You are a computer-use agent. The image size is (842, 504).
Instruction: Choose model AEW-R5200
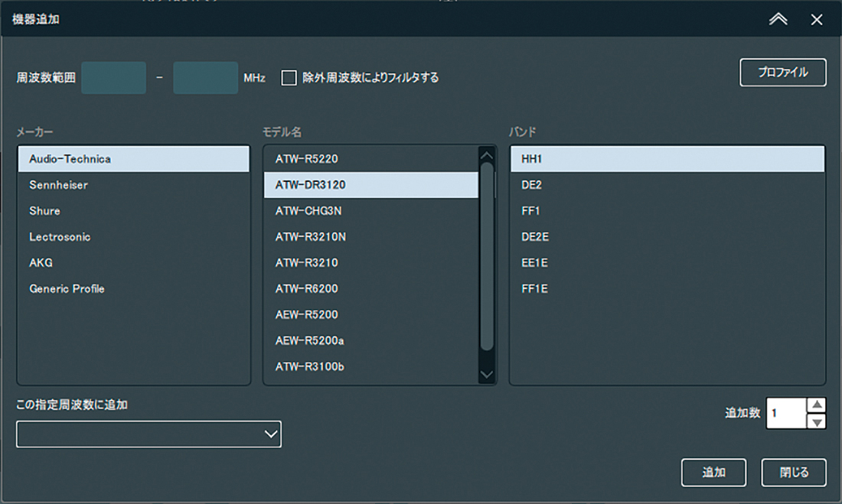point(371,314)
